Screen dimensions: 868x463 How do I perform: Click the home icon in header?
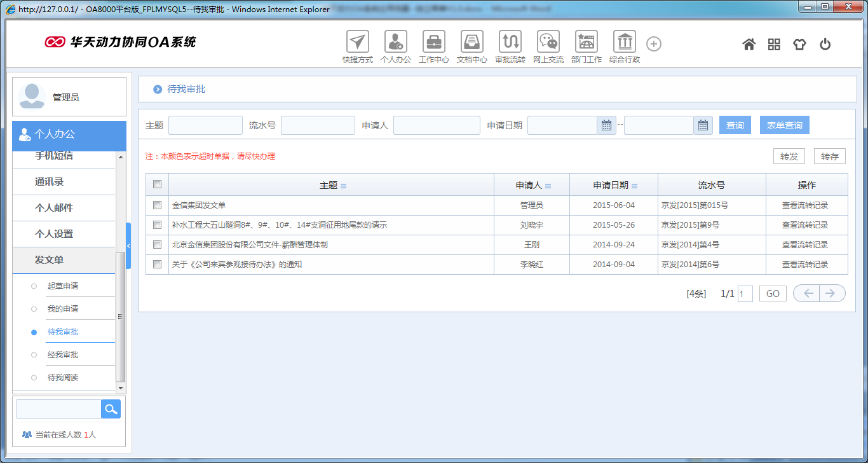pyautogui.click(x=749, y=44)
